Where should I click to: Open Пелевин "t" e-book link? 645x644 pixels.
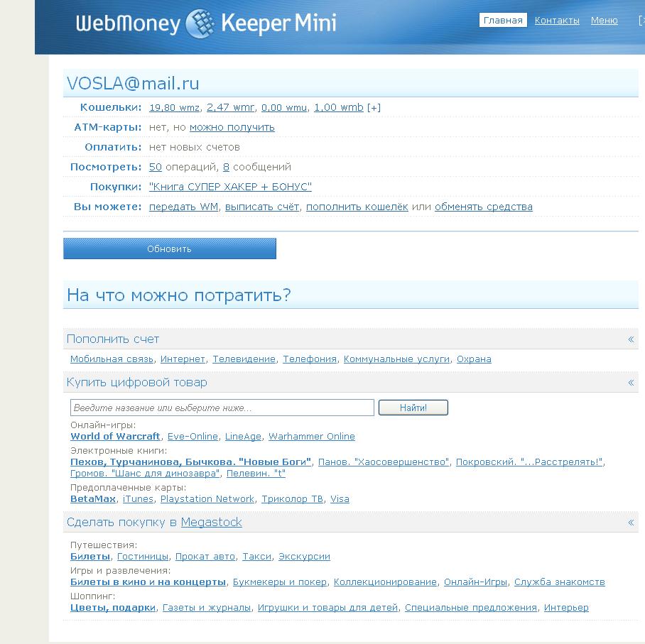point(256,474)
